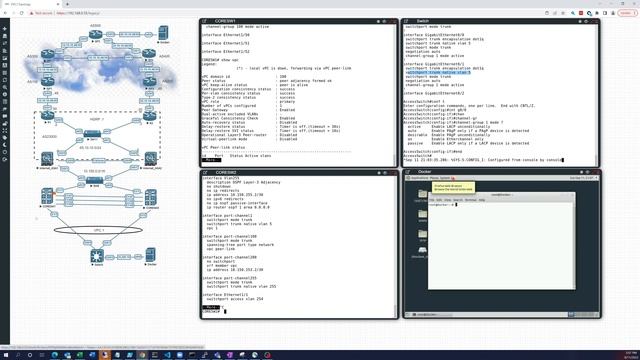The image size is (640, 360).
Task: Toggle the fullscreen arrows icon in sidebar
Action: [4, 131]
